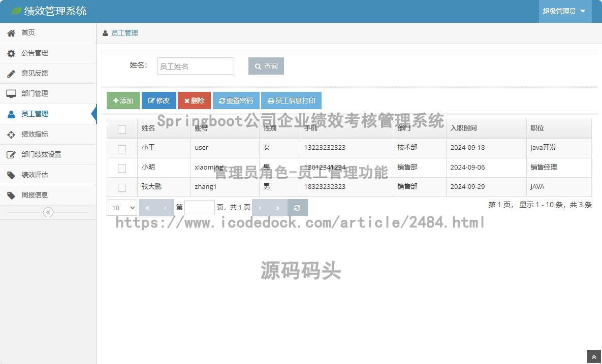Open the page-size dropdown showing 10
Viewport: 602px width, 364px height.
[122, 208]
